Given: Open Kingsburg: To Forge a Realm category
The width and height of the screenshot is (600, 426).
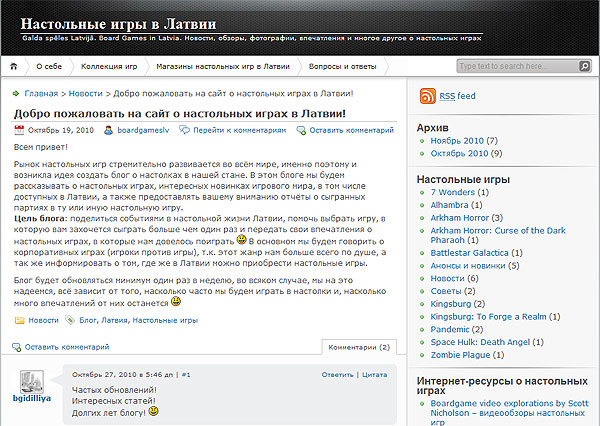Looking at the screenshot, I should 488,317.
